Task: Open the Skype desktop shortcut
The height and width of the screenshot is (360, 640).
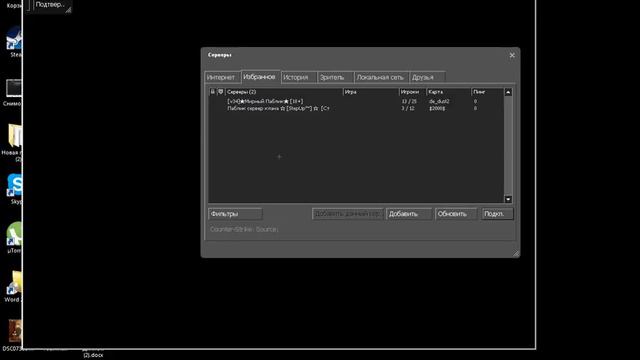Action: pos(15,189)
